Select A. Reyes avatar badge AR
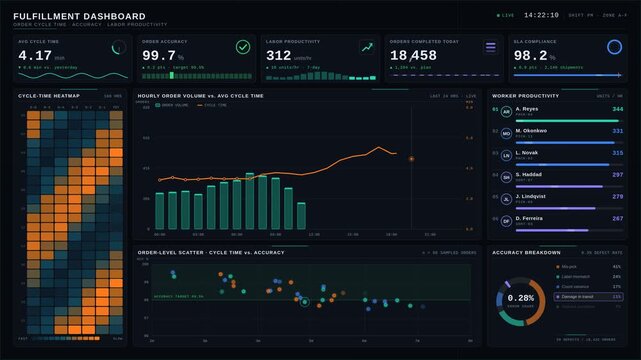 506,112
